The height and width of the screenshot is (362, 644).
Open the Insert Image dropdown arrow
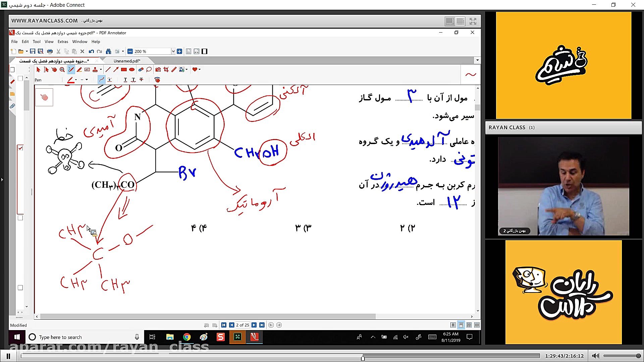tap(186, 70)
